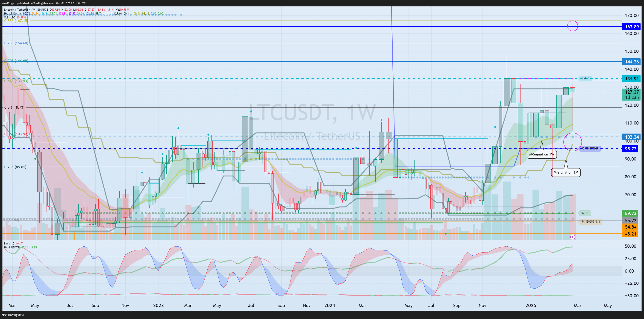Click the 163.89 price label
The image size is (644, 319).
631,27
